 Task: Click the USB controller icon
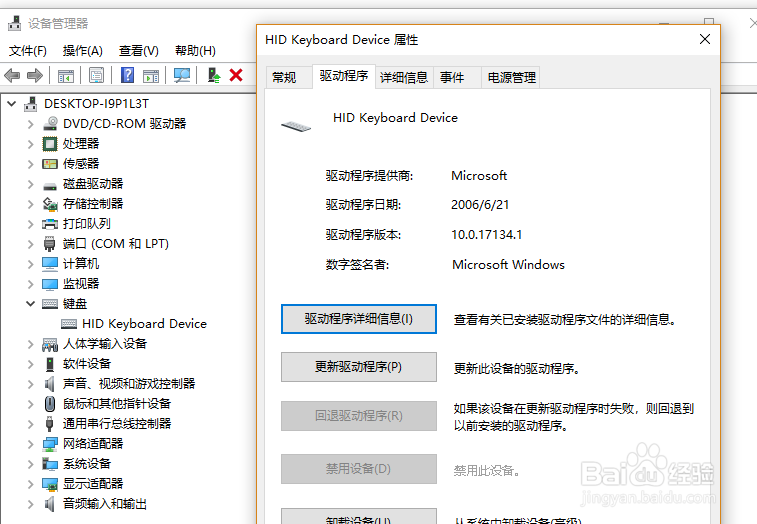pos(49,424)
